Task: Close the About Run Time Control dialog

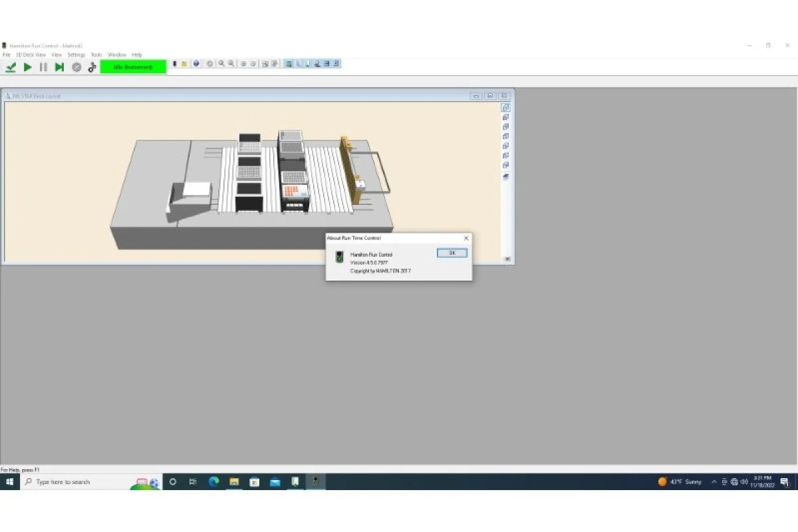Action: coord(465,238)
